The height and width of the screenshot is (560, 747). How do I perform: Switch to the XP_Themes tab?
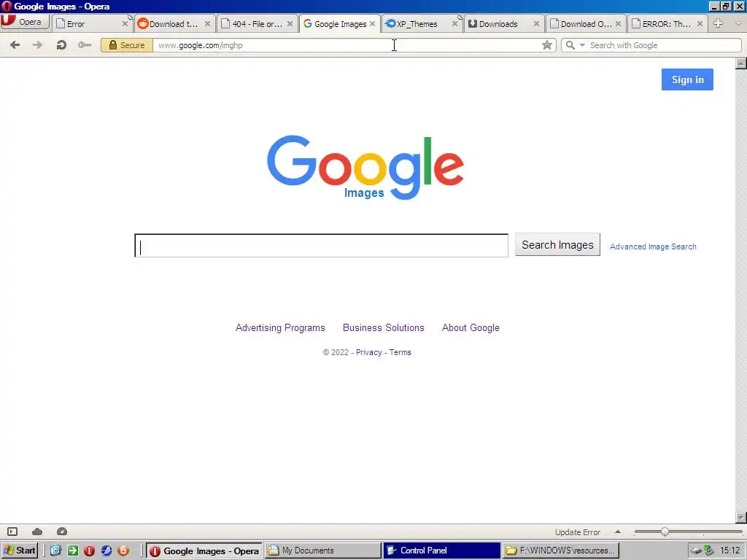tap(422, 24)
